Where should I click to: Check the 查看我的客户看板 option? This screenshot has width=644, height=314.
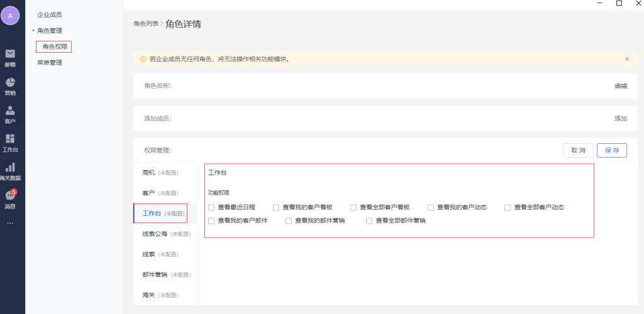point(277,207)
